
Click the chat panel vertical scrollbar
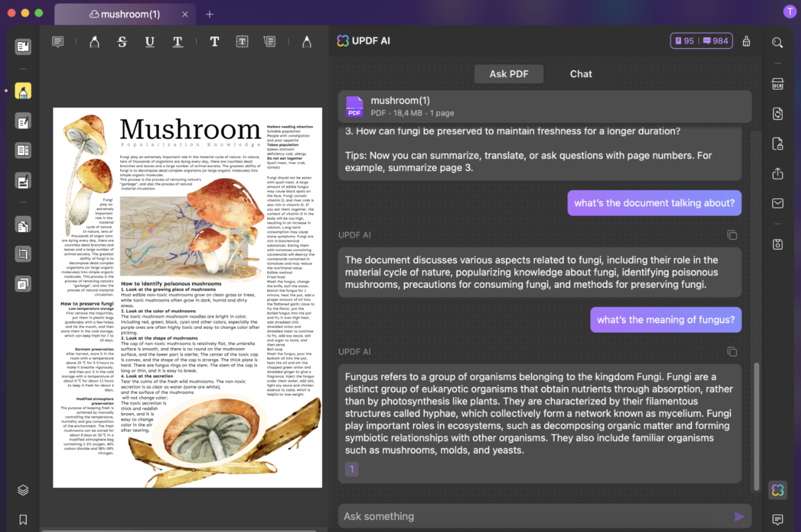click(x=756, y=418)
